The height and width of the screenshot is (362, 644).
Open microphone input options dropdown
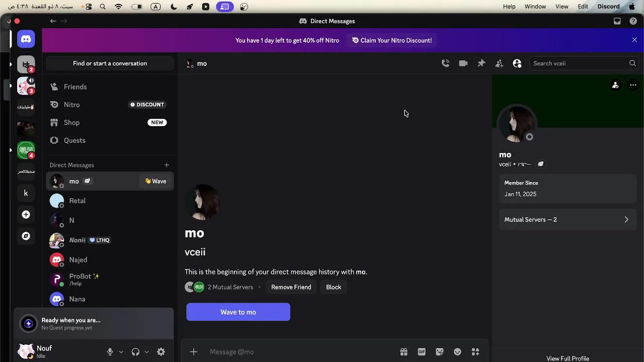pos(121,352)
